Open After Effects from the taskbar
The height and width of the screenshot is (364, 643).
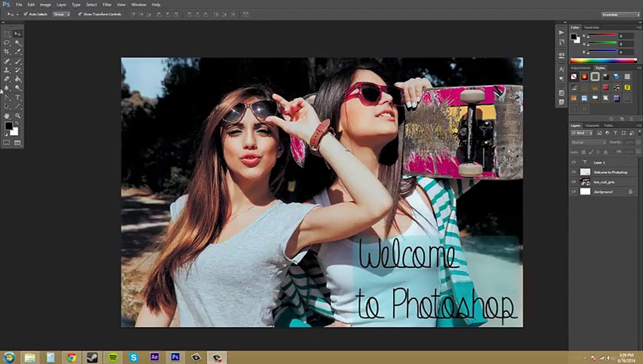point(155,357)
